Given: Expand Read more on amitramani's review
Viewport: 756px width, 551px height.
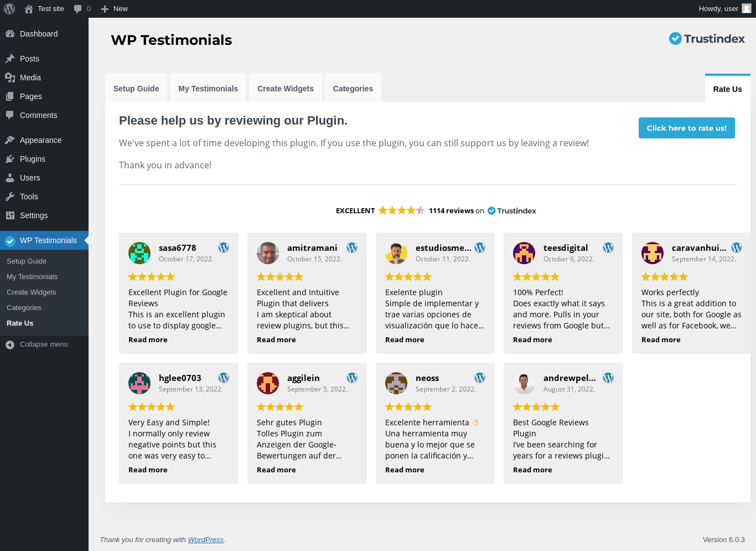Looking at the screenshot, I should click(276, 340).
